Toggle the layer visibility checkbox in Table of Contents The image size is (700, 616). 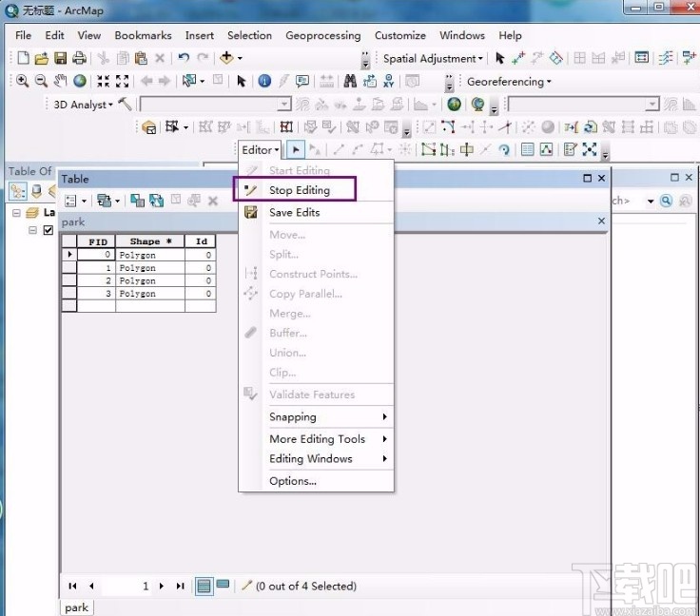(49, 230)
